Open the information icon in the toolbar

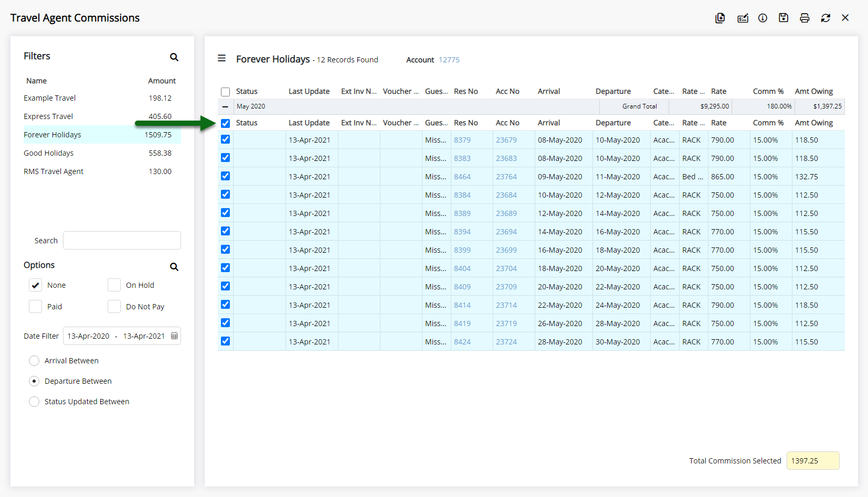coord(763,18)
